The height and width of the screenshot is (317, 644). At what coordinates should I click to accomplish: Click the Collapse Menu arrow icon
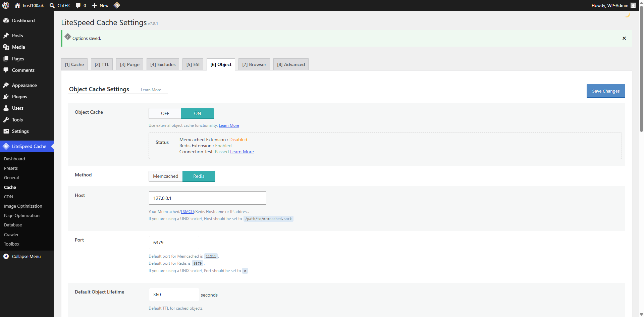[6, 256]
